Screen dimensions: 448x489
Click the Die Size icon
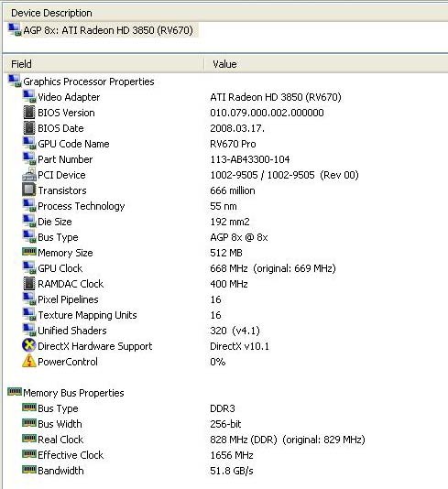[x=29, y=222]
